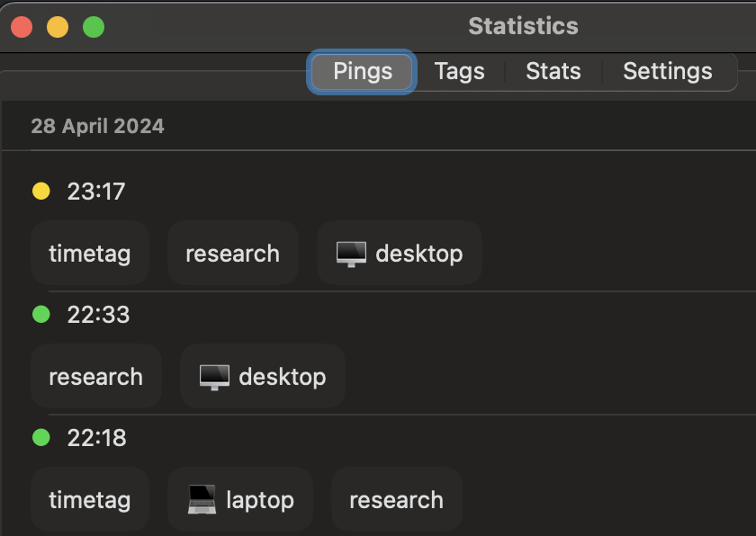The height and width of the screenshot is (536, 756).
Task: Click the laptop icon under 22:18
Action: click(x=202, y=499)
